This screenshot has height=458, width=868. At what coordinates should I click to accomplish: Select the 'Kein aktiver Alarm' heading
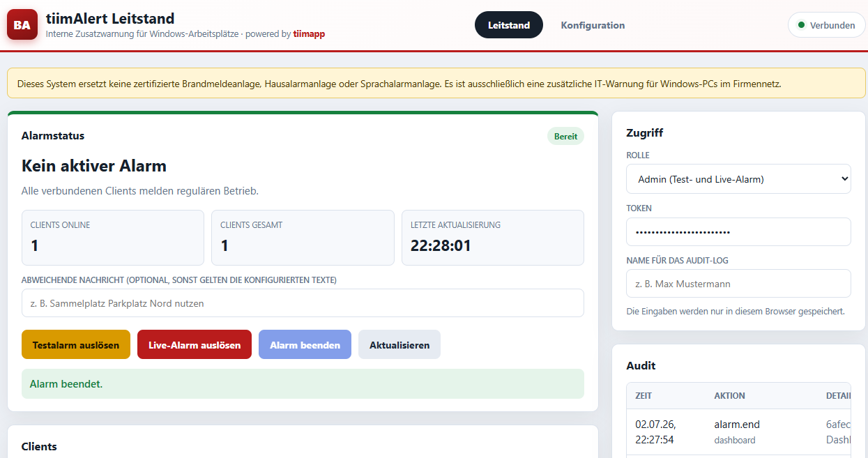click(x=94, y=166)
